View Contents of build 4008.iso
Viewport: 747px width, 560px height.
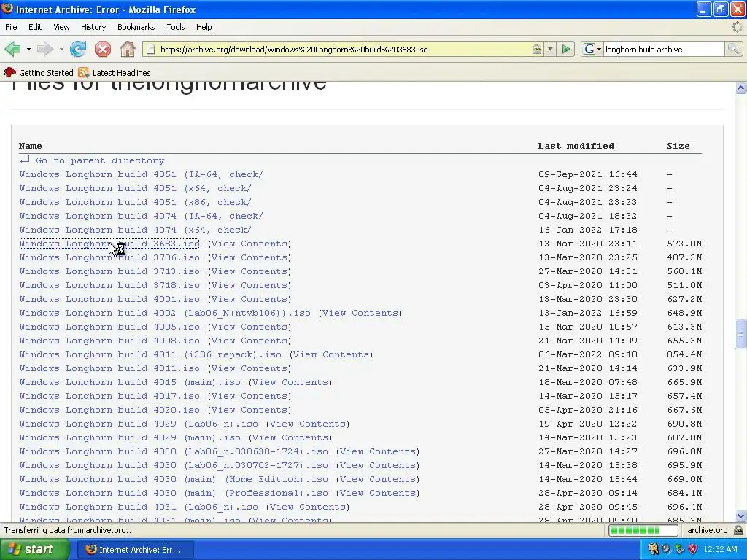point(249,341)
